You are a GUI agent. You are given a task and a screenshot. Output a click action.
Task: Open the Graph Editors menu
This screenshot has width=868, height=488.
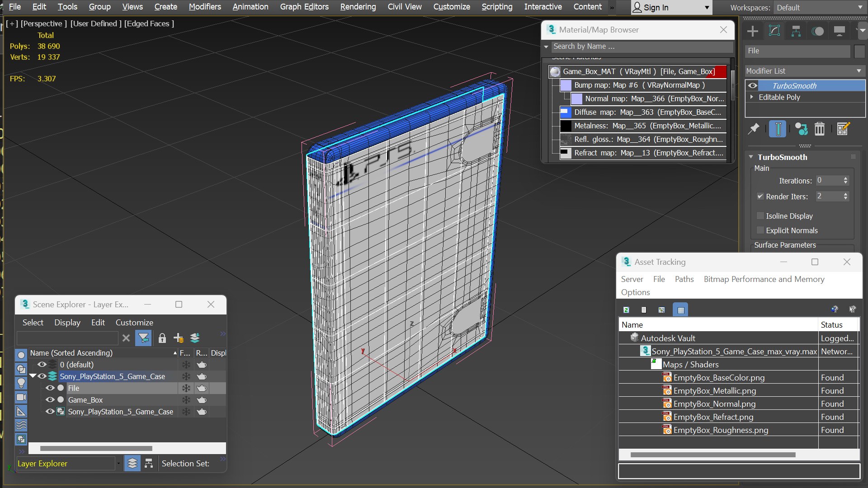click(304, 7)
